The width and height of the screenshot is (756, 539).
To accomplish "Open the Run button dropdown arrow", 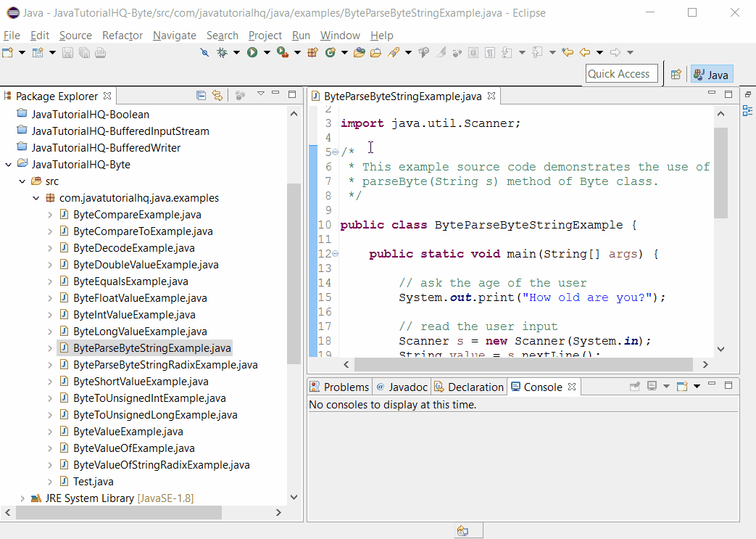I will click(x=266, y=52).
